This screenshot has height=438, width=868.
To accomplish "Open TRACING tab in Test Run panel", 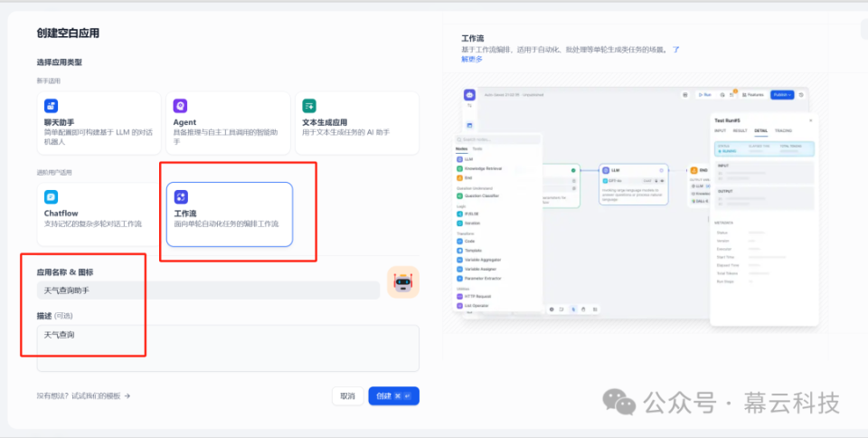I will 783,130.
